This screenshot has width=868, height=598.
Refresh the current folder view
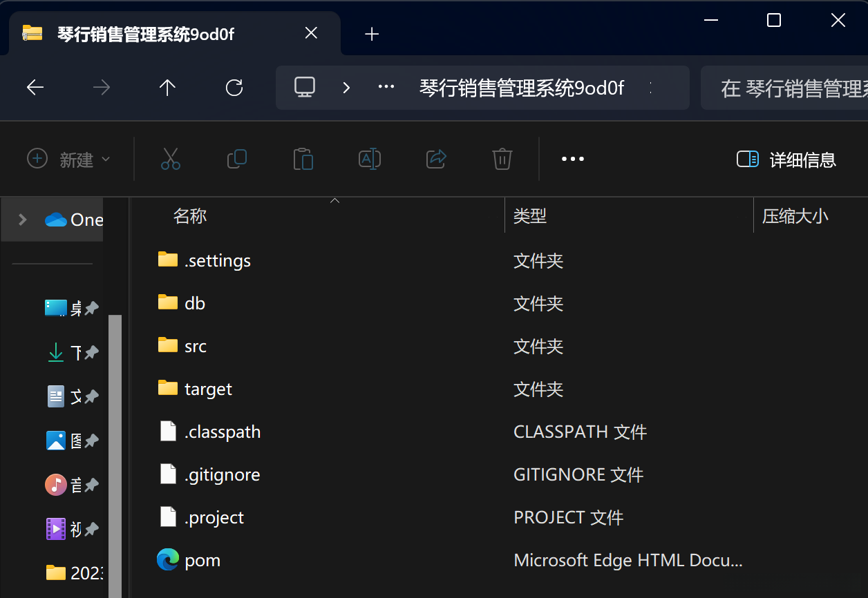234,88
